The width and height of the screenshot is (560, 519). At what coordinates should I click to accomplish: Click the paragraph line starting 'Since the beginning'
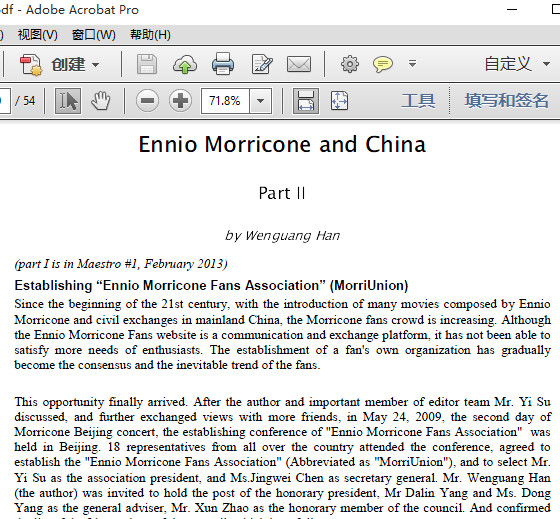[282, 304]
